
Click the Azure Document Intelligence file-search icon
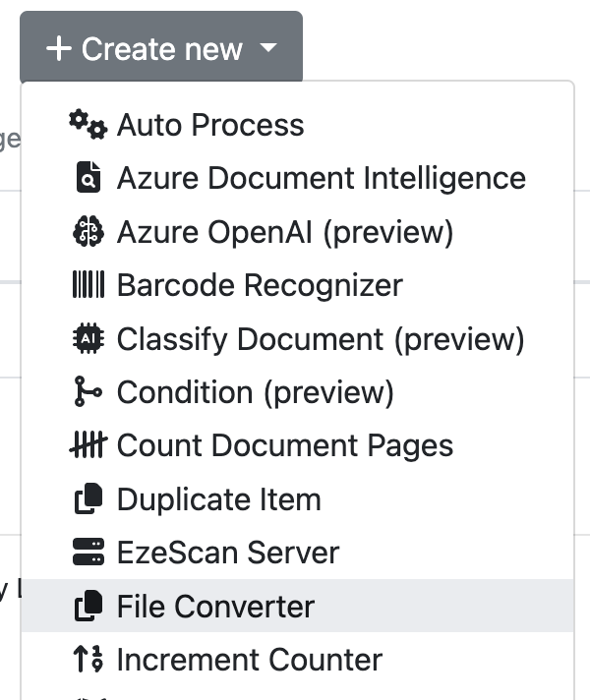coord(88,178)
